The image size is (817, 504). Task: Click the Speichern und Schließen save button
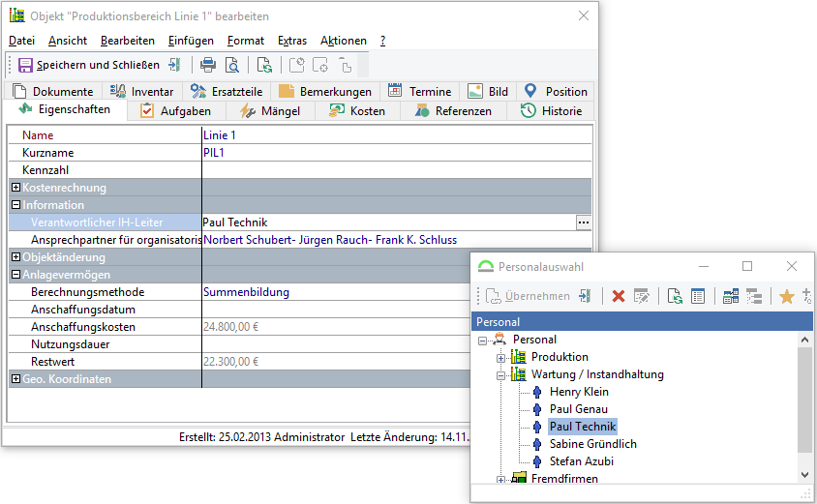(89, 65)
